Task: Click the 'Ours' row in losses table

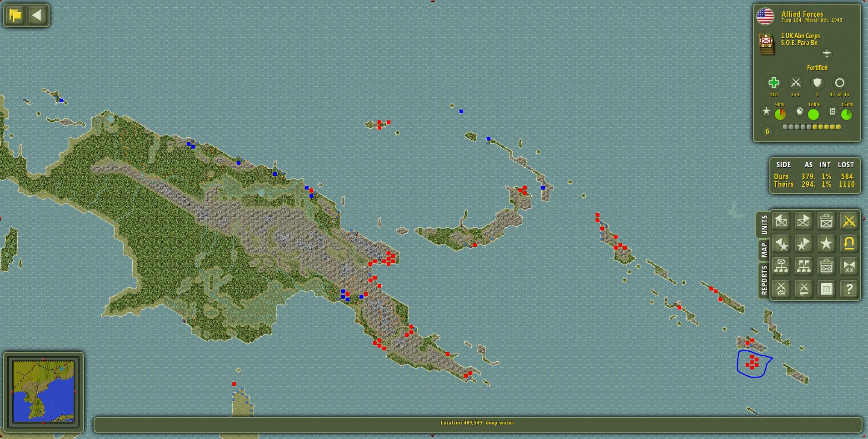Action: pos(813,176)
